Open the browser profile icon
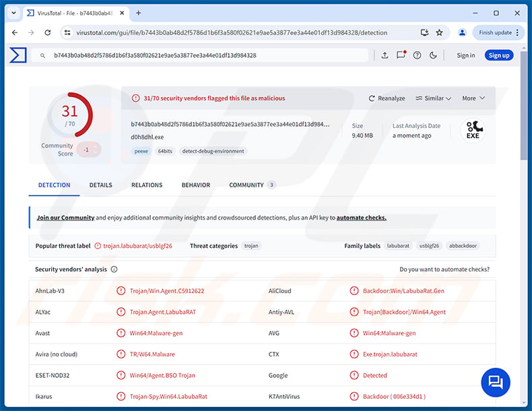The height and width of the screenshot is (411, 532). click(x=462, y=32)
